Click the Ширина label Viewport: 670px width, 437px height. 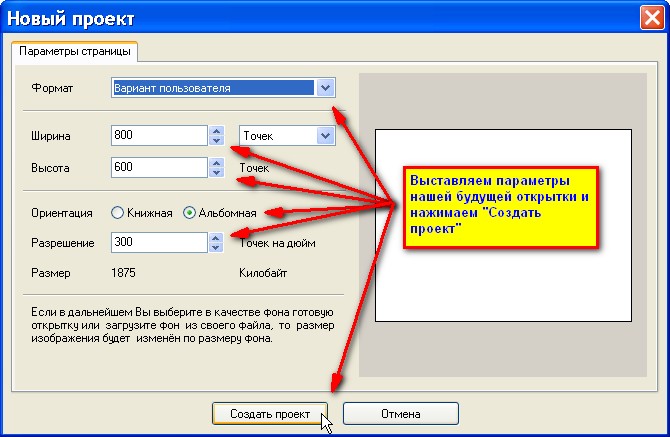tap(50, 136)
